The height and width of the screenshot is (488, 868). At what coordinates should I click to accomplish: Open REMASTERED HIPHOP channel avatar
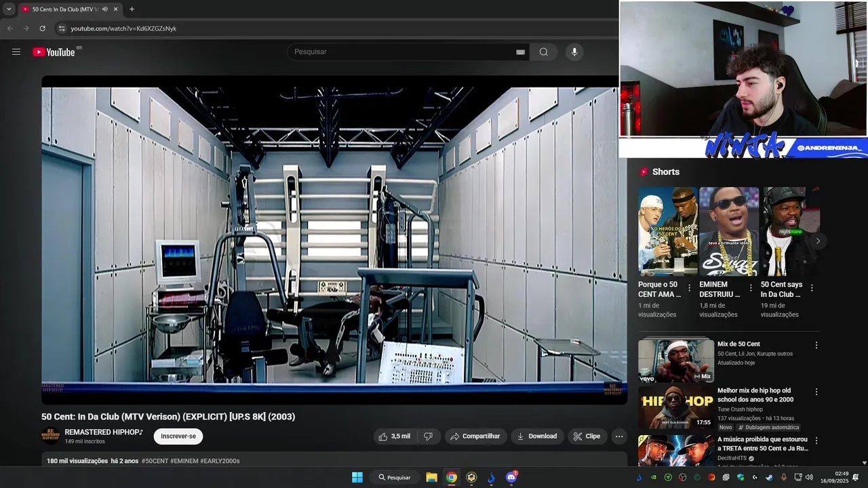click(x=51, y=436)
